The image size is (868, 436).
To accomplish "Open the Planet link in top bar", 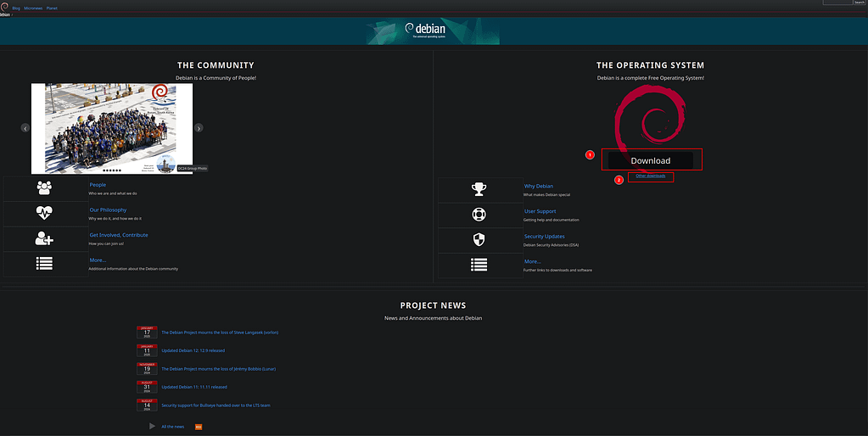I will [52, 8].
